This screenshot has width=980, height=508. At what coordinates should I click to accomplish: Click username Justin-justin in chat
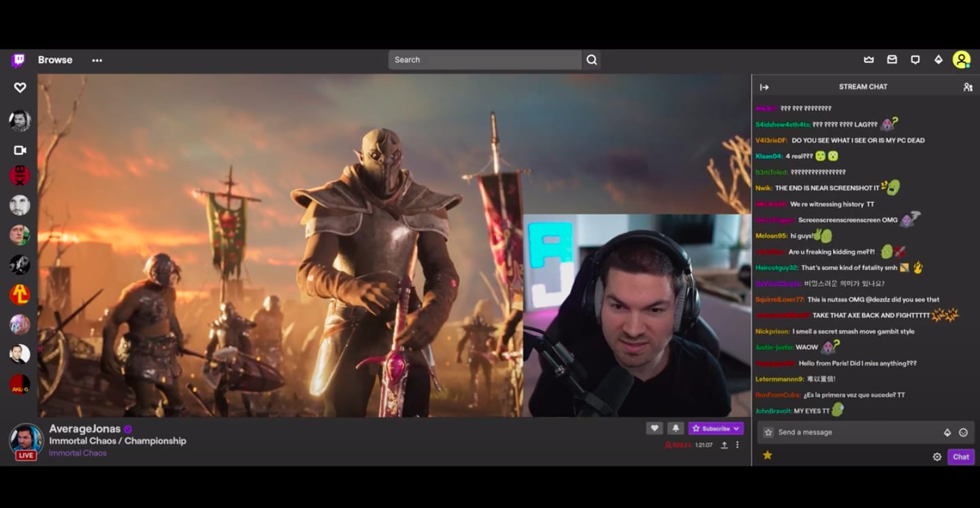[774, 348]
